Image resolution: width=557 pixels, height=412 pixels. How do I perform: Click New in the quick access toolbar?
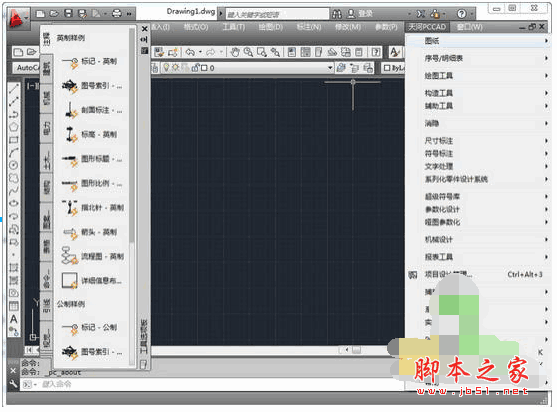(x=40, y=13)
